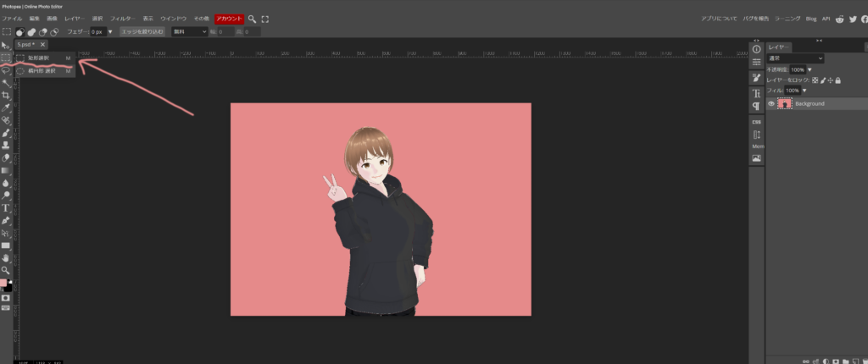
Task: Click the fullscreen icon in the menu bar
Action: click(x=265, y=19)
